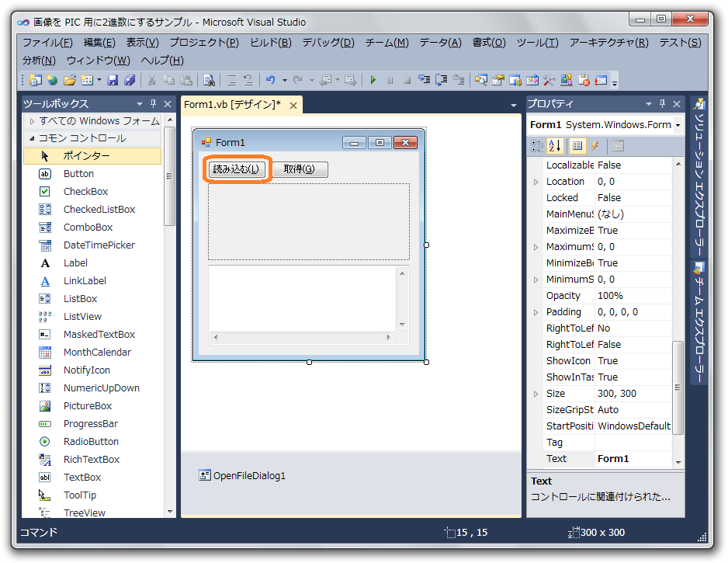
Task: Click the New Project toolbar icon
Action: 35,80
